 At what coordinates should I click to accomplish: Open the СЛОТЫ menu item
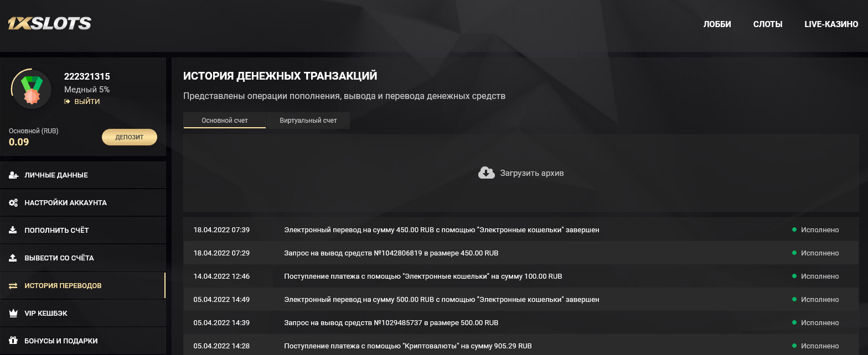pos(768,24)
